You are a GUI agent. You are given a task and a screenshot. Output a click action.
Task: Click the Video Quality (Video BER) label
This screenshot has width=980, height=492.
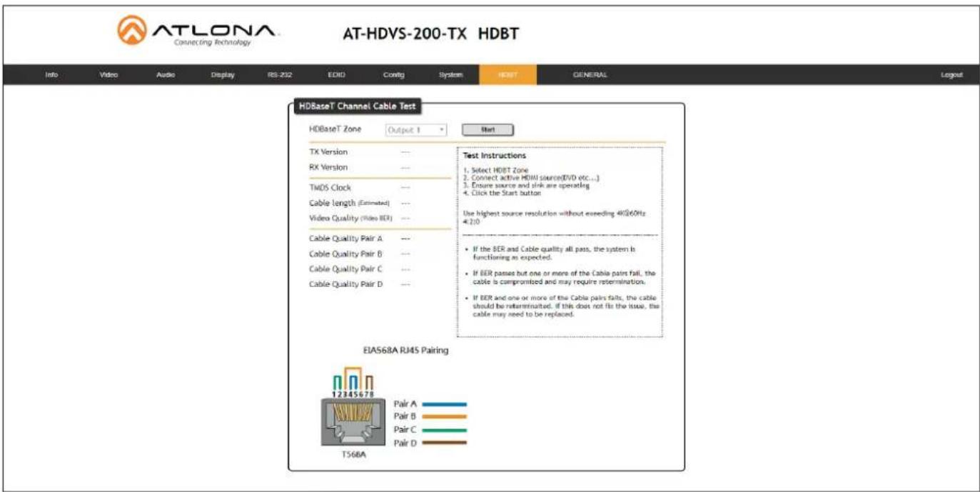click(350, 218)
